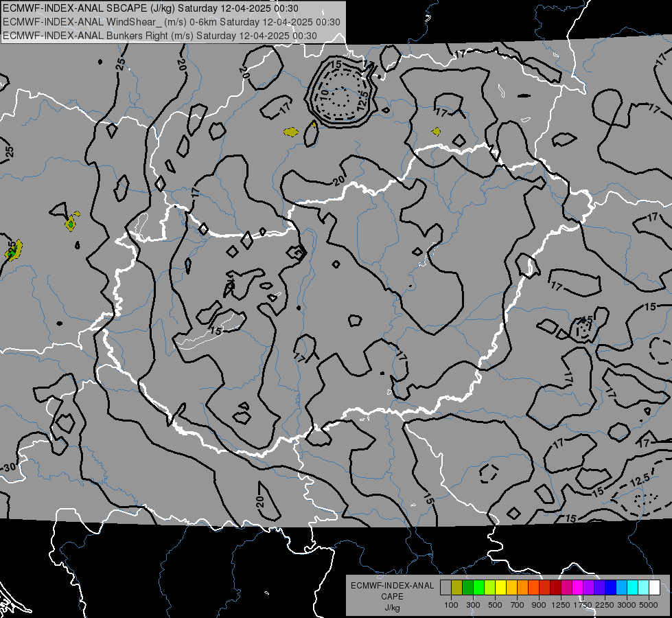Select the pink-magenta swatch right of 1250

566,587
